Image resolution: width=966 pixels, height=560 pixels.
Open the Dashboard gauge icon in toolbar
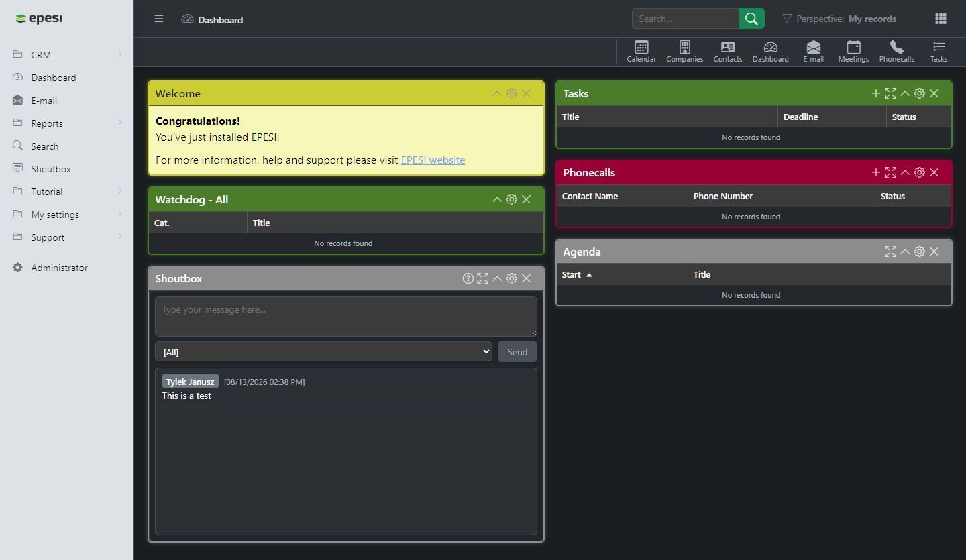[x=771, y=52]
